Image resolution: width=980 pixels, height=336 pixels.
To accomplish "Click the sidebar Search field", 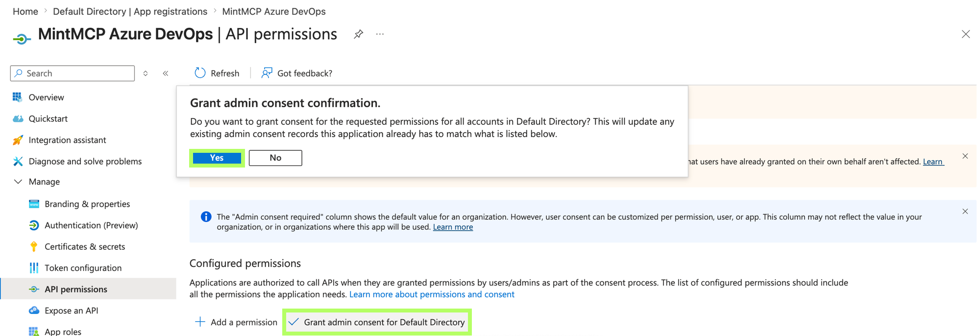I will pyautogui.click(x=73, y=73).
